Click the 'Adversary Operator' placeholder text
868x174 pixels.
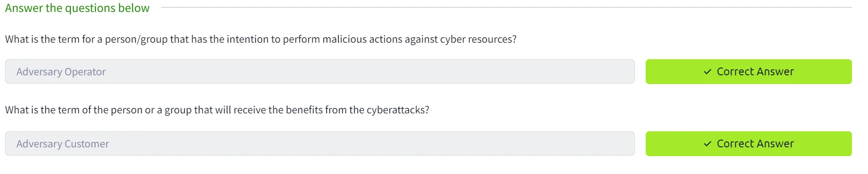pos(61,72)
